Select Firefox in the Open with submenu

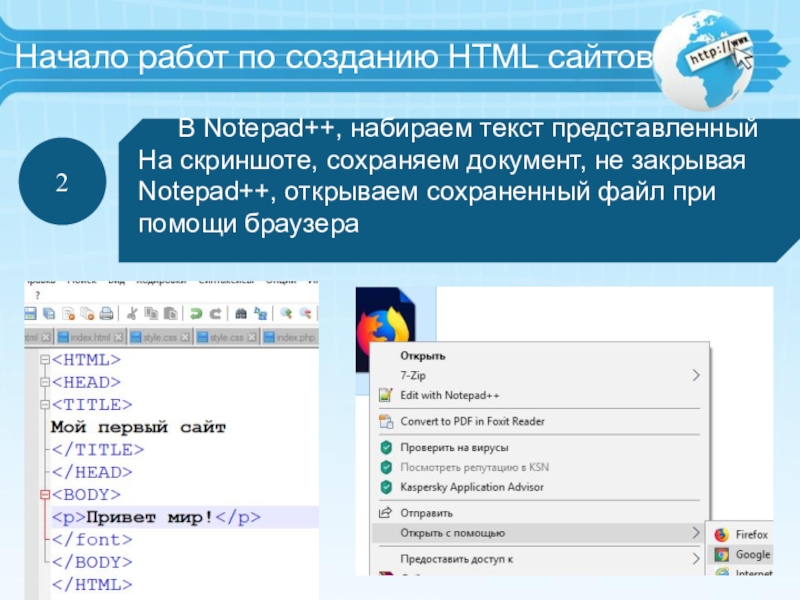pyautogui.click(x=742, y=534)
